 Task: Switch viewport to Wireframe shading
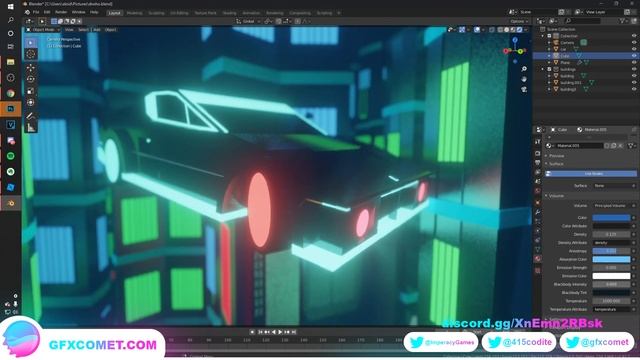click(x=500, y=30)
